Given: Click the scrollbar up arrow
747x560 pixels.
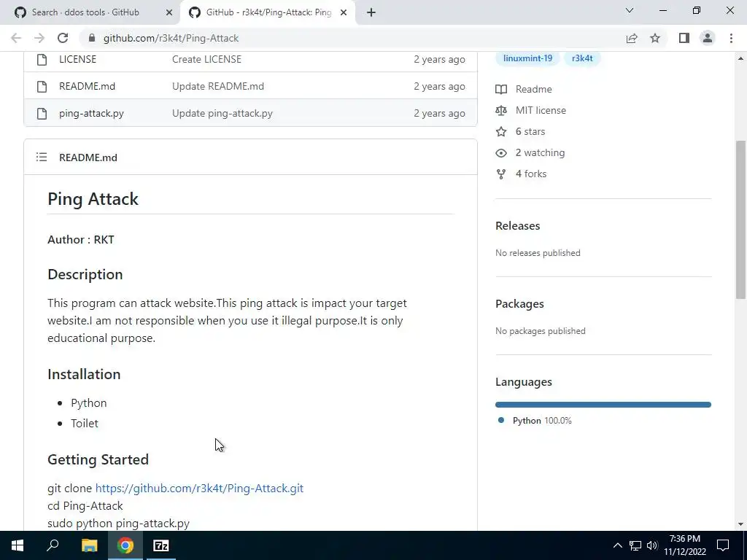Looking at the screenshot, I should tap(740, 58).
